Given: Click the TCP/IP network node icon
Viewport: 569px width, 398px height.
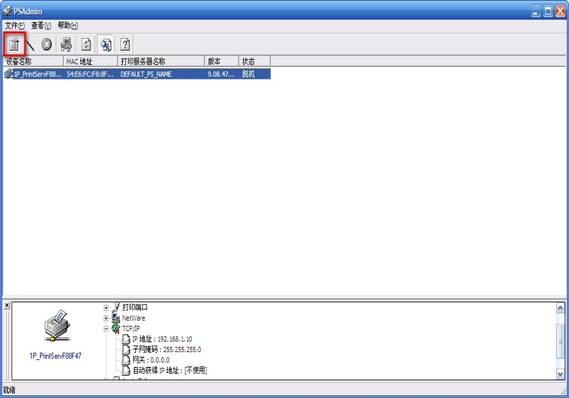Looking at the screenshot, I should (x=116, y=328).
